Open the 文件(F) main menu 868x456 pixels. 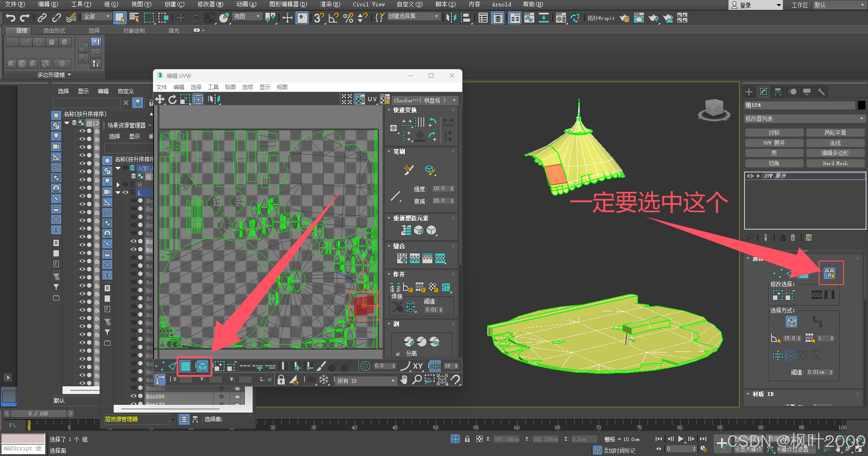pyautogui.click(x=15, y=4)
